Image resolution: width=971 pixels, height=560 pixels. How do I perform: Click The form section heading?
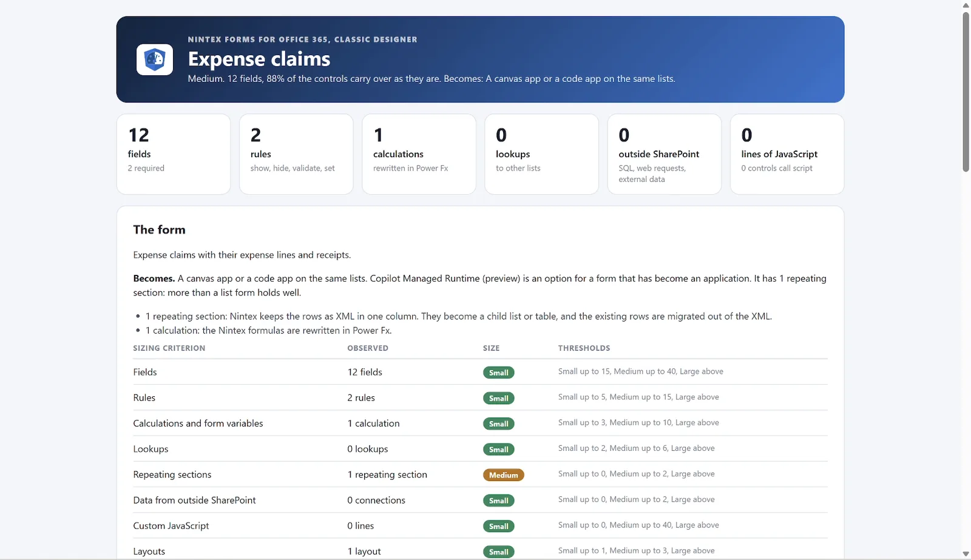(x=160, y=230)
